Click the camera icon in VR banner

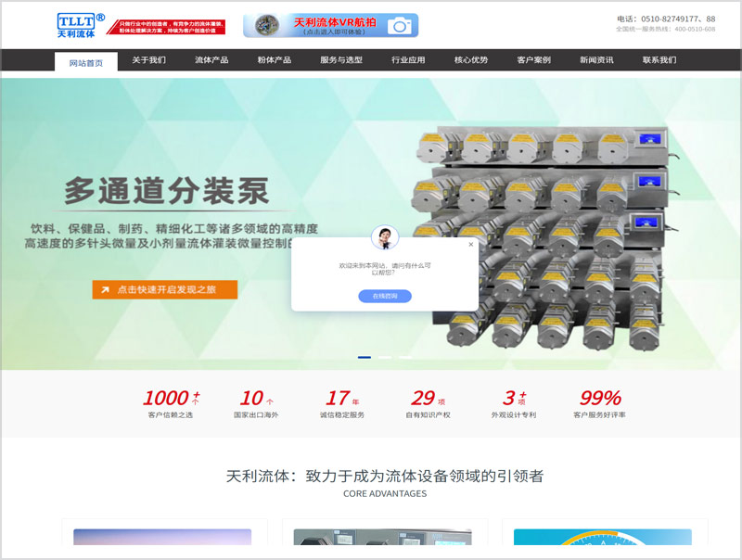[401, 26]
